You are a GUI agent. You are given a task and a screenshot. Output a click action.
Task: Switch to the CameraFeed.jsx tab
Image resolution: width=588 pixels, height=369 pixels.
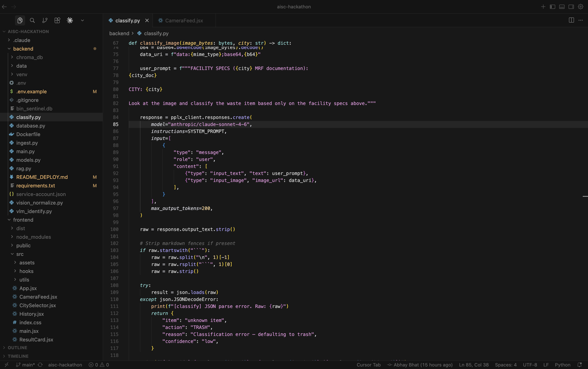(x=184, y=20)
